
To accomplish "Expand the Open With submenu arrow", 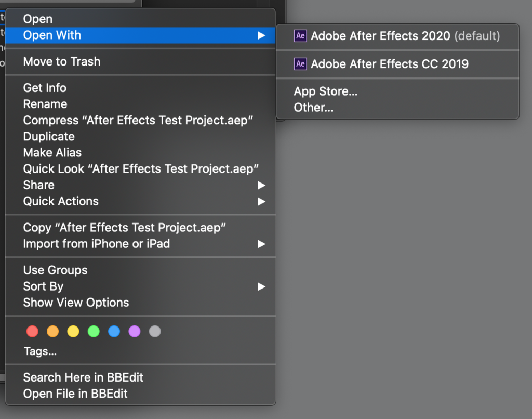I will [261, 35].
